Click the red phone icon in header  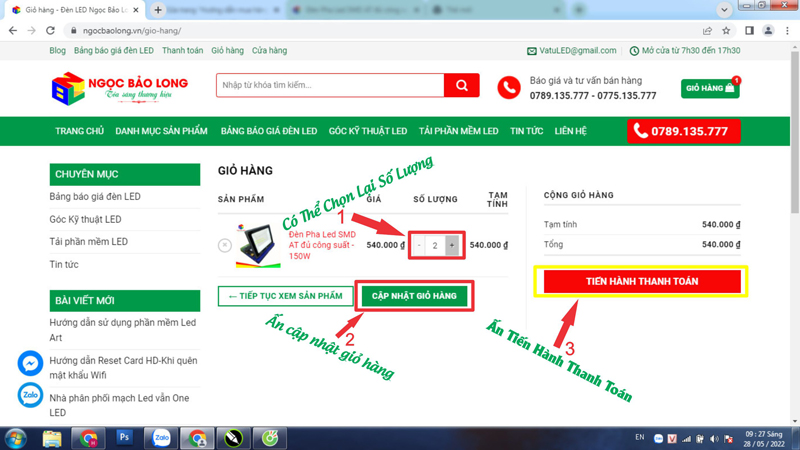(x=509, y=88)
